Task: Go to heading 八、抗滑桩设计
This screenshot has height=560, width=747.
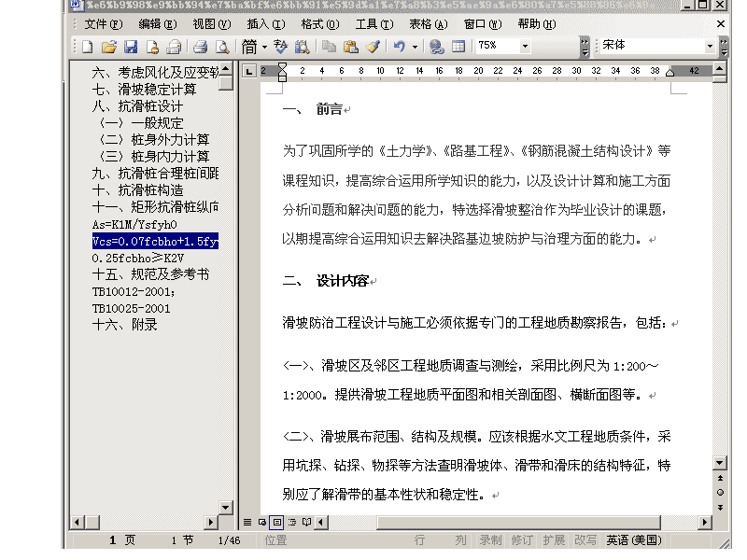Action: point(137,106)
